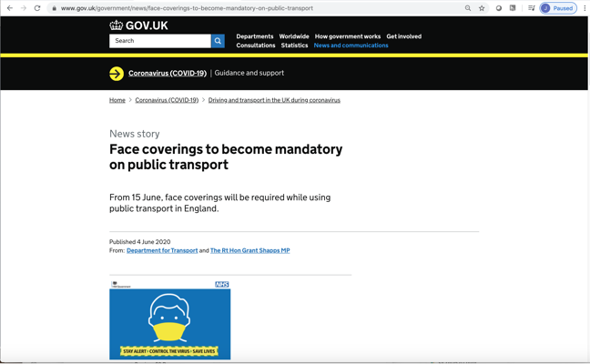Open the media control playlist icon

(x=532, y=8)
